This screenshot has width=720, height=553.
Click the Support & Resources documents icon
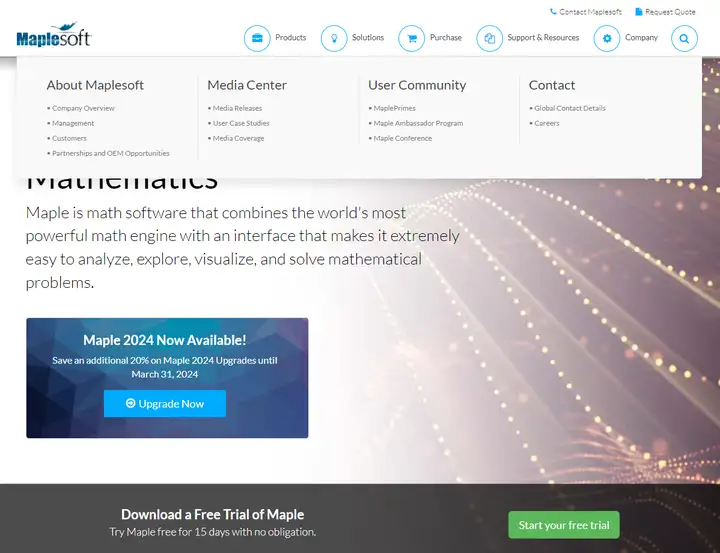coord(489,38)
